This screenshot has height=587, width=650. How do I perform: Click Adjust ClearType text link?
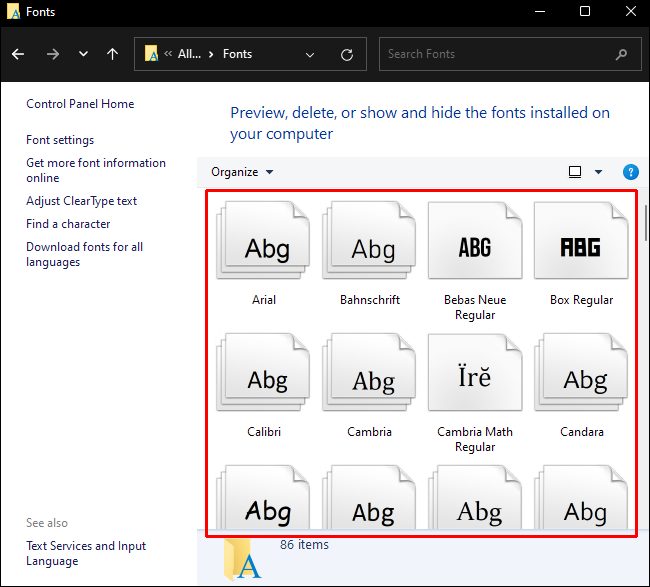click(x=81, y=201)
